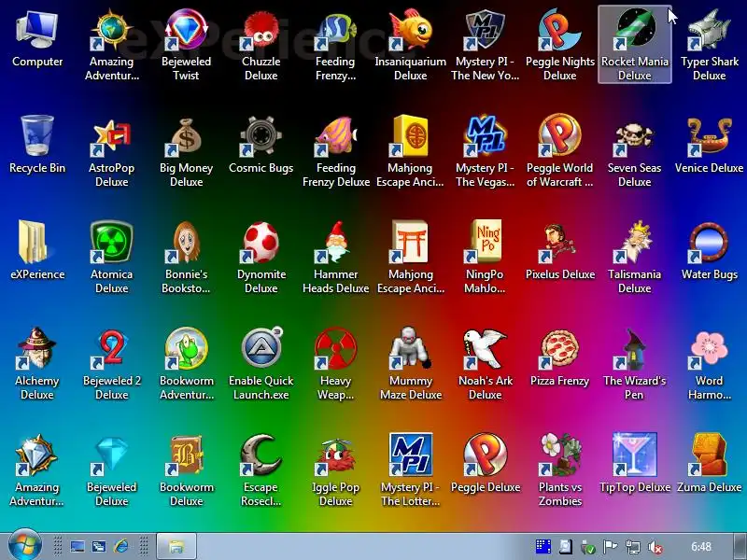Open the Windows Start menu
The width and height of the screenshot is (747, 560).
[x=23, y=546]
